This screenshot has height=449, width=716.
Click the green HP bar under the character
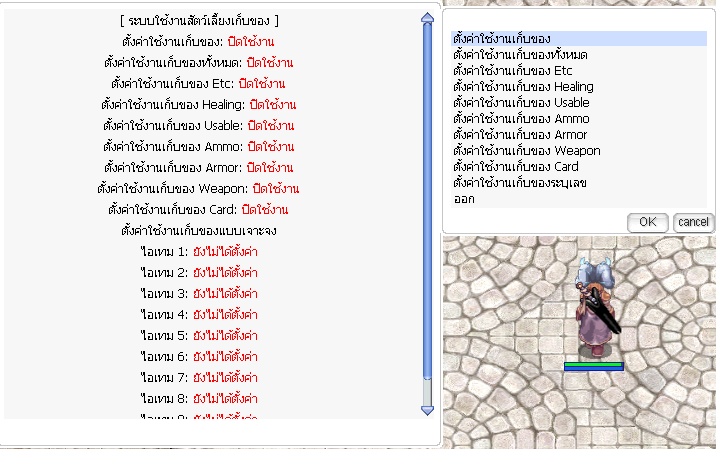593,366
